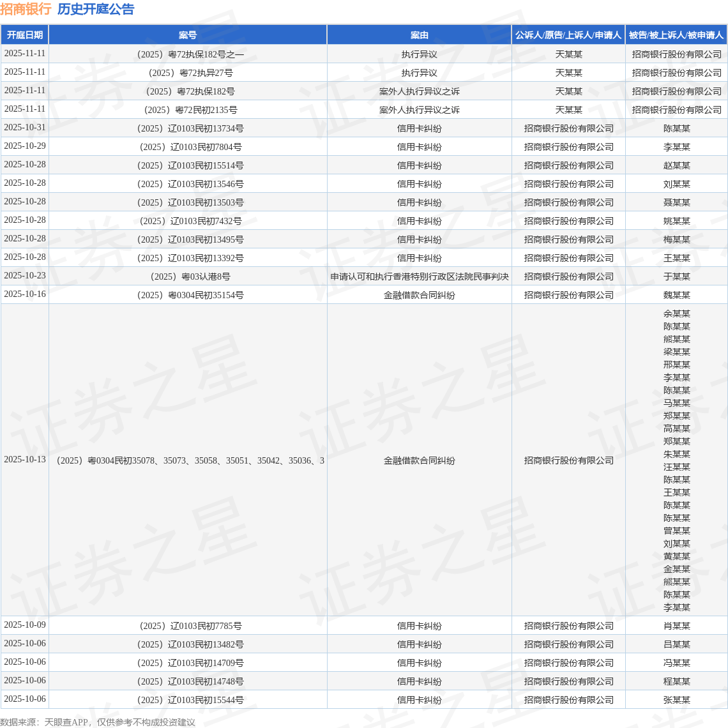Viewport: 728px width, 728px height.
Task: Click 信用卡纠纷 in the 2025-10-09 row
Action: tap(420, 626)
